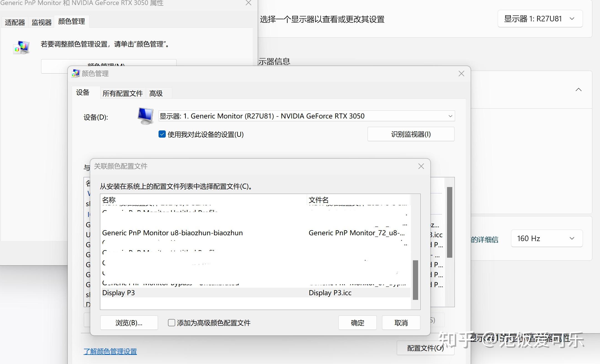Enable 'Add as advanced color profile' checkbox

click(172, 323)
